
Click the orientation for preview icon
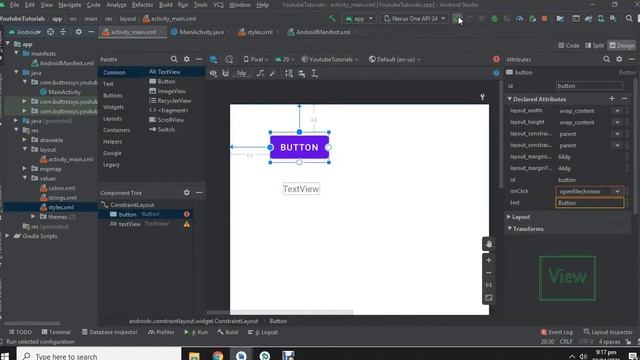(229, 59)
